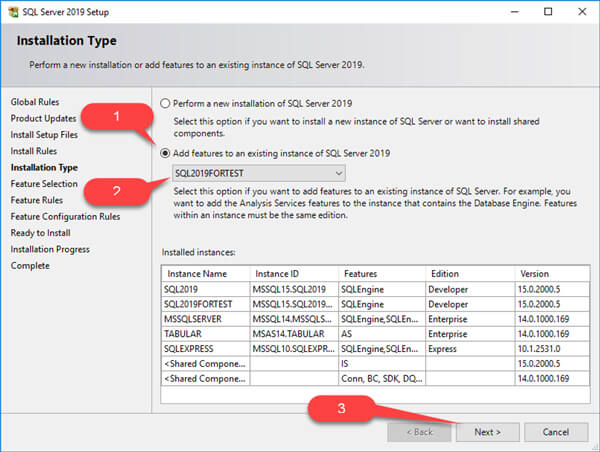
Task: Maximize the setup window
Action: click(x=548, y=12)
